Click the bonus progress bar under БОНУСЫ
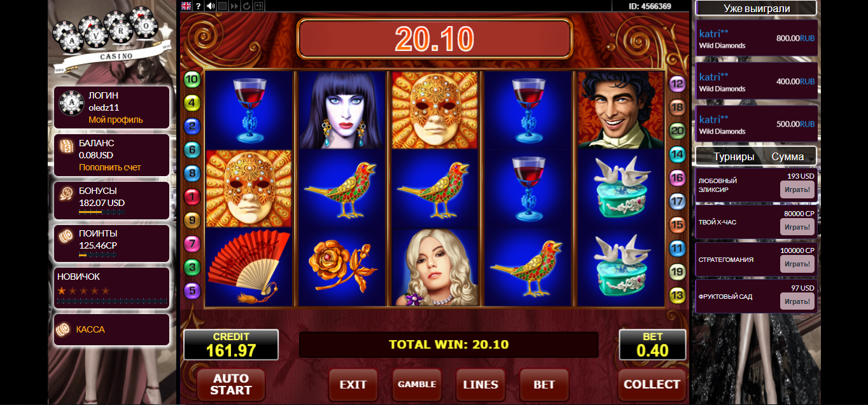 101,212
